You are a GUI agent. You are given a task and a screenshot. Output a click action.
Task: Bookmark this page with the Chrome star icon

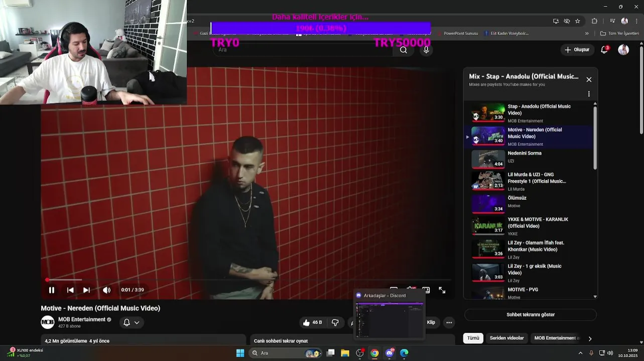pyautogui.click(x=578, y=21)
